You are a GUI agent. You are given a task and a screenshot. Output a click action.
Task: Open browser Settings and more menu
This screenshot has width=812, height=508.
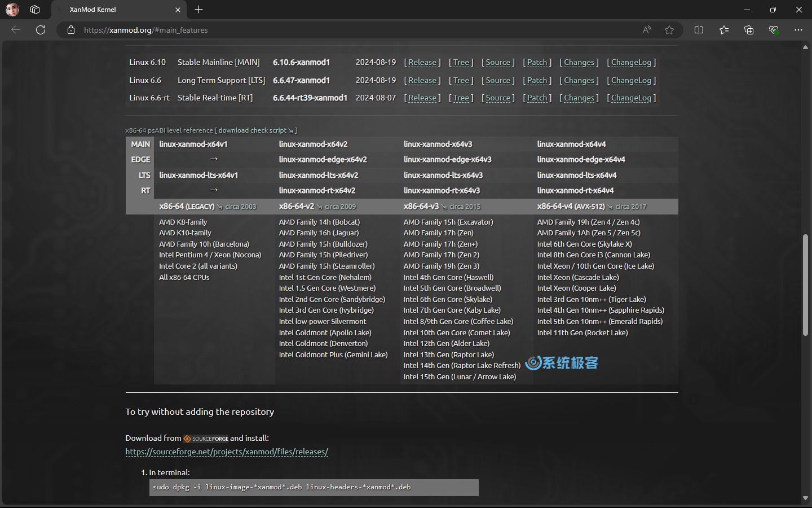point(798,30)
